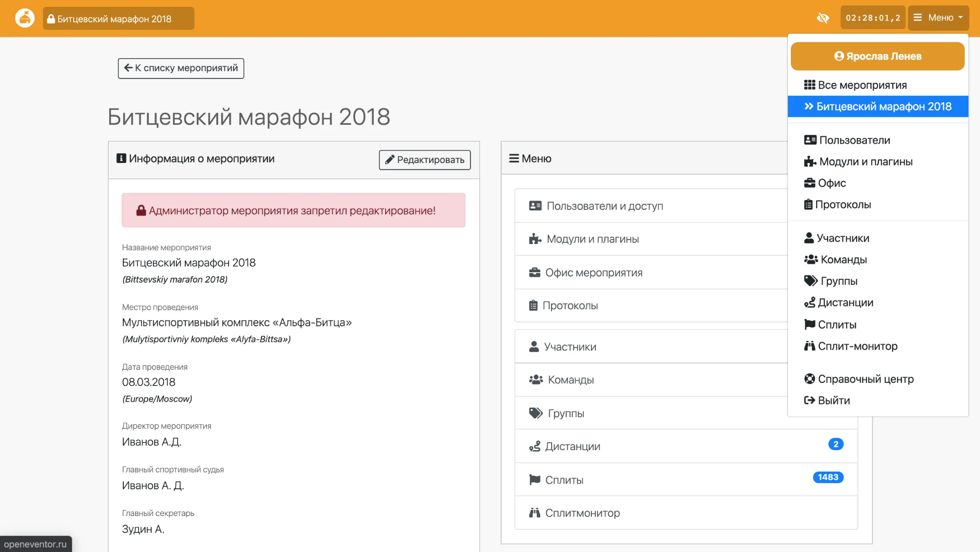Expand the Меню panel header on the page
Image resolution: width=980 pixels, height=552 pixels.
(530, 158)
